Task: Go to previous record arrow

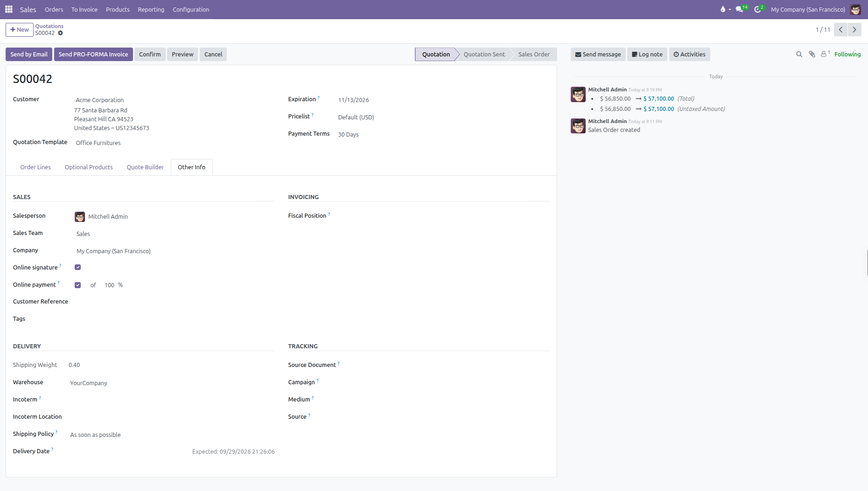Action: (x=841, y=30)
